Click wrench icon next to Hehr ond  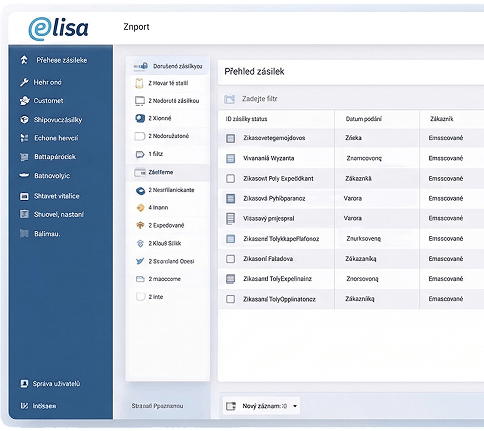pos(24,82)
